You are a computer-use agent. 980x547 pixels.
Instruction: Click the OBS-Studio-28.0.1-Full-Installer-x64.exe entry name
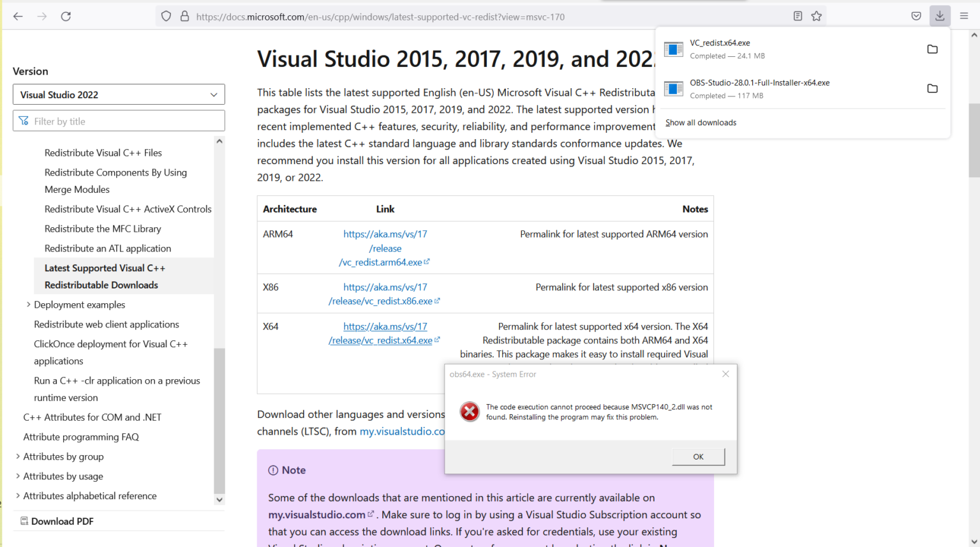(x=760, y=82)
